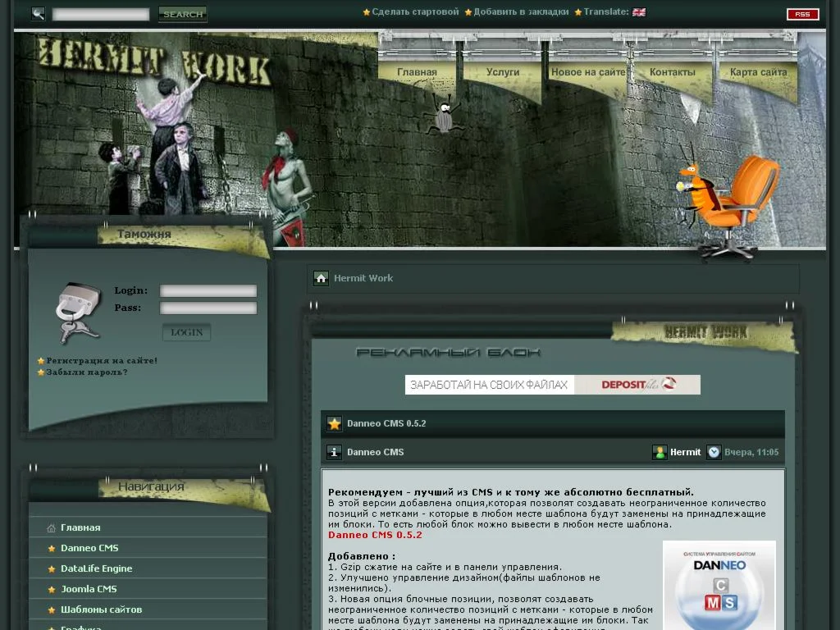Click the 'Hermit Work' breadcrumb link
840x630 pixels.
click(x=363, y=278)
